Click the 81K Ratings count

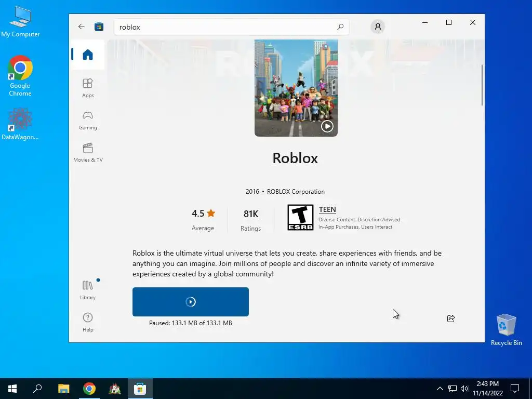(x=251, y=220)
